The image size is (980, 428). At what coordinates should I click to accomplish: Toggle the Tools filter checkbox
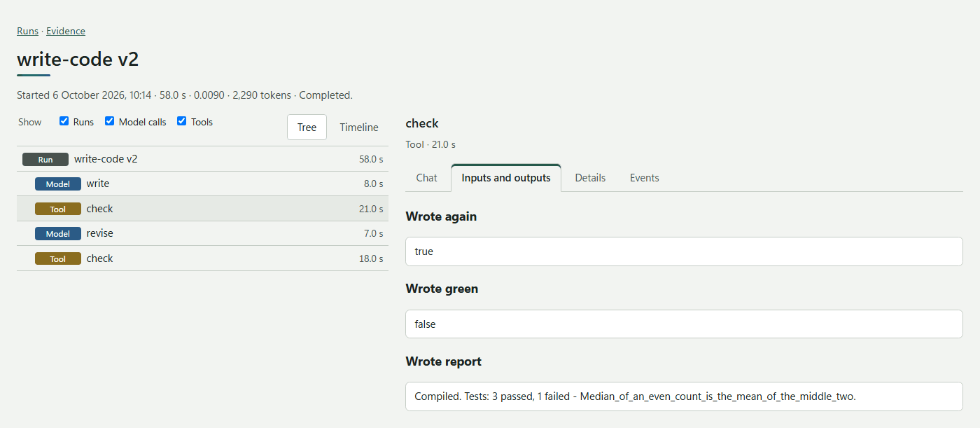pos(182,121)
